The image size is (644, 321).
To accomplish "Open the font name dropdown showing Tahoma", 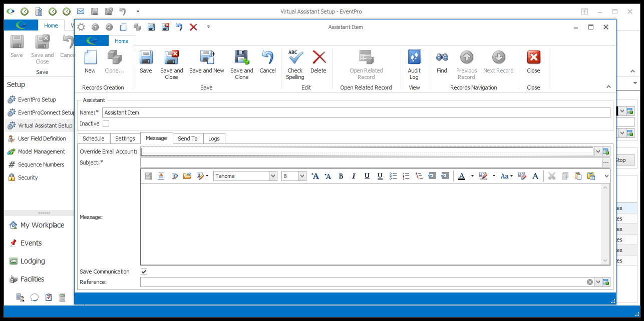I will [x=273, y=176].
